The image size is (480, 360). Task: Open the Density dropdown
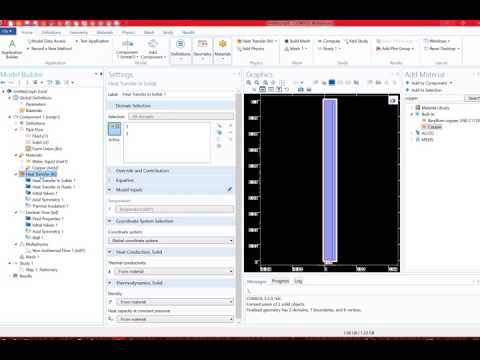pos(175,302)
